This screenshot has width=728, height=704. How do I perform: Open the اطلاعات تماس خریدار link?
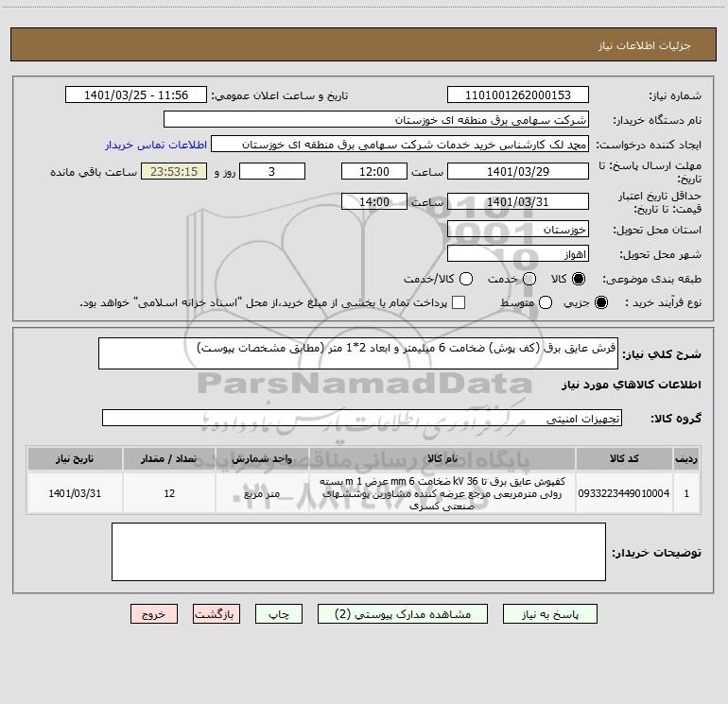[x=156, y=145]
